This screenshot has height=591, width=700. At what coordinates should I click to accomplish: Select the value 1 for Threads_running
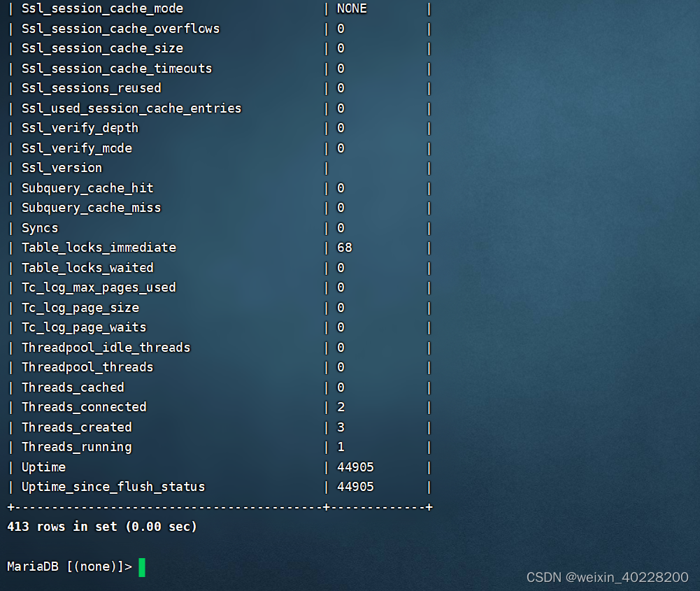pos(341,447)
